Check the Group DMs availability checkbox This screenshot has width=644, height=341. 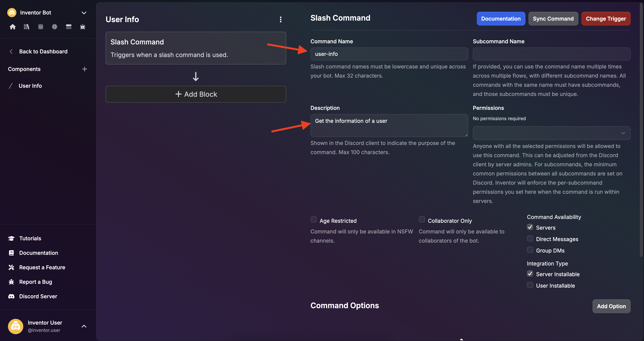tap(530, 250)
